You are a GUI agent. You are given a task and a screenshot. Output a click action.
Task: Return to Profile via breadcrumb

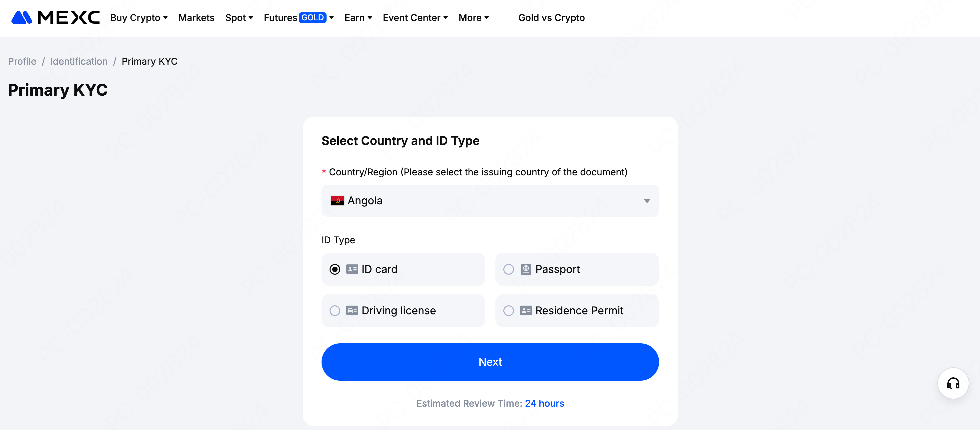[x=22, y=61]
